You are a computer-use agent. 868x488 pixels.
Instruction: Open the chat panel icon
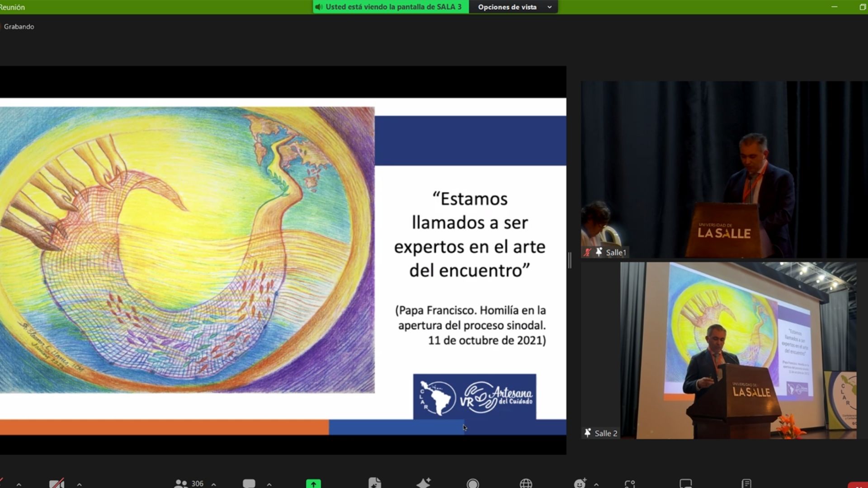[249, 483]
